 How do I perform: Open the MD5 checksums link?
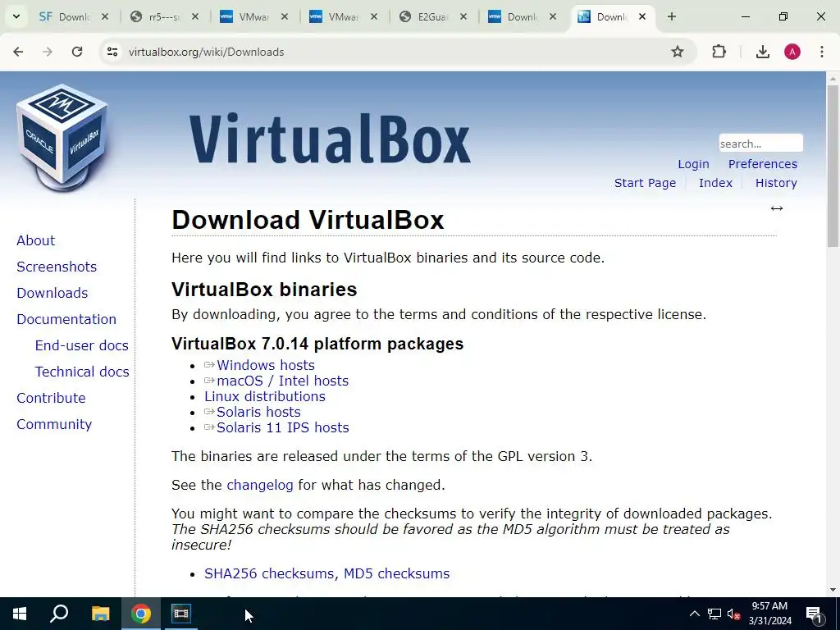click(396, 573)
